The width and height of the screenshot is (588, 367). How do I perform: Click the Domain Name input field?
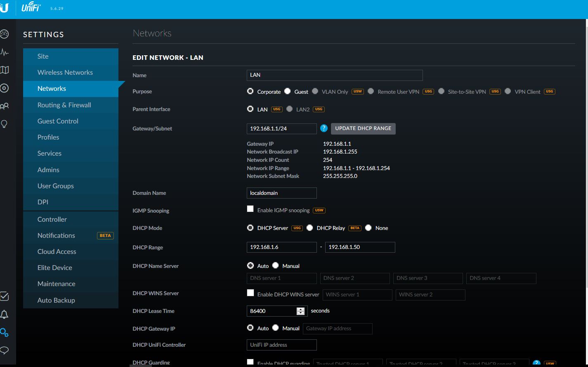click(x=281, y=193)
